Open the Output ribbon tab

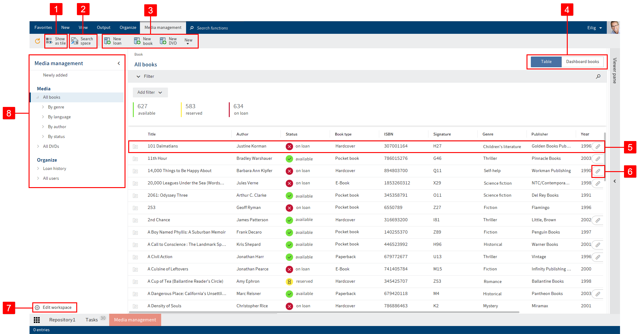pos(103,28)
